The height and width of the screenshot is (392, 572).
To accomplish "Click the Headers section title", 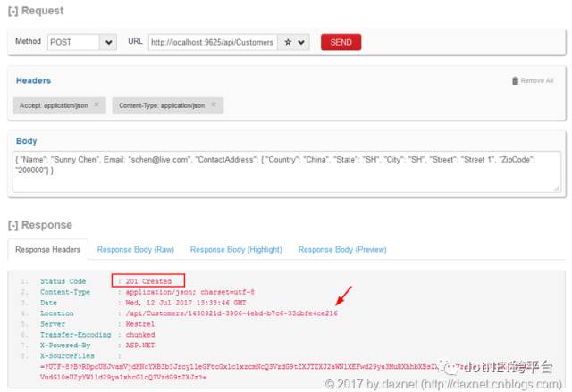I will point(34,80).
